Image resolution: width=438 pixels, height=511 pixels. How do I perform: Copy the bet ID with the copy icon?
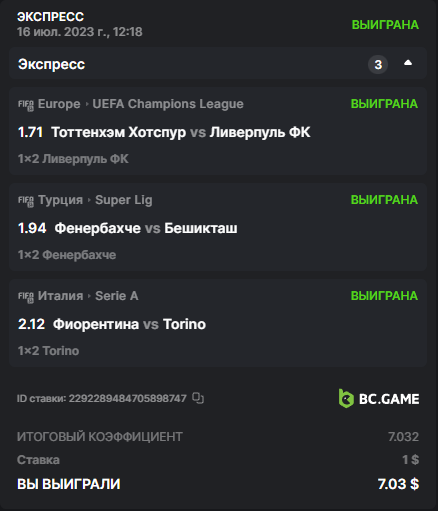tap(198, 398)
